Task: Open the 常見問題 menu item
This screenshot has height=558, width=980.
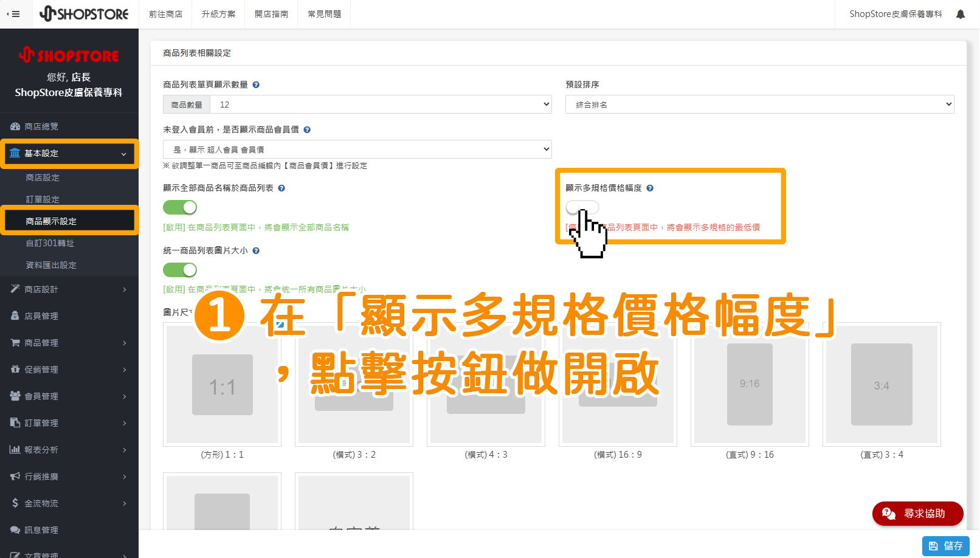Action: click(x=323, y=13)
